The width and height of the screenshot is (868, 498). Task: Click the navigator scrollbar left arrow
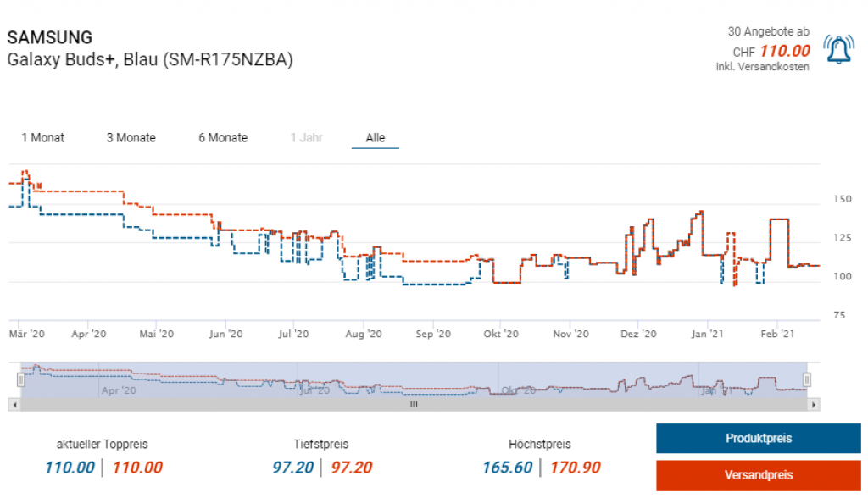click(x=13, y=405)
